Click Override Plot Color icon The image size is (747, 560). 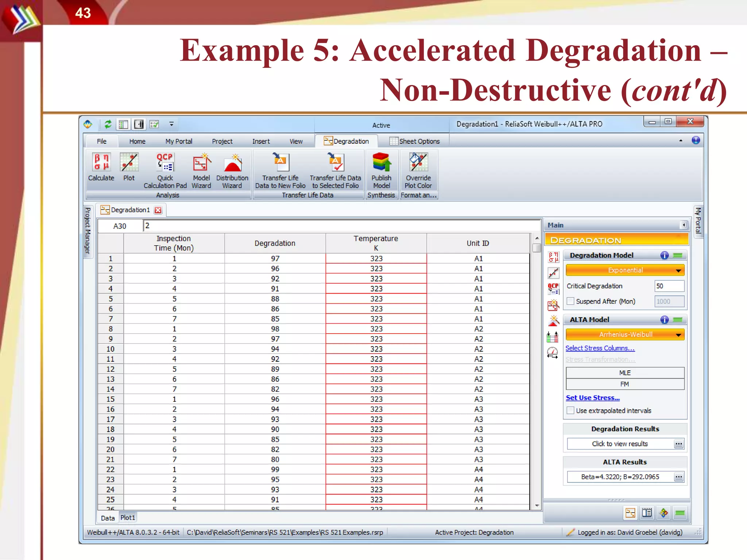[418, 171]
